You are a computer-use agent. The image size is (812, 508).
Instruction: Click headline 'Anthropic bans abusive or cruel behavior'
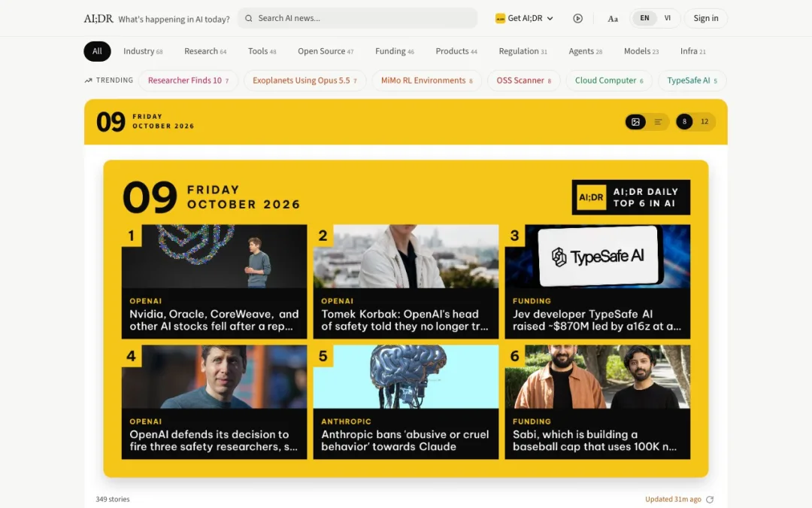tap(405, 440)
